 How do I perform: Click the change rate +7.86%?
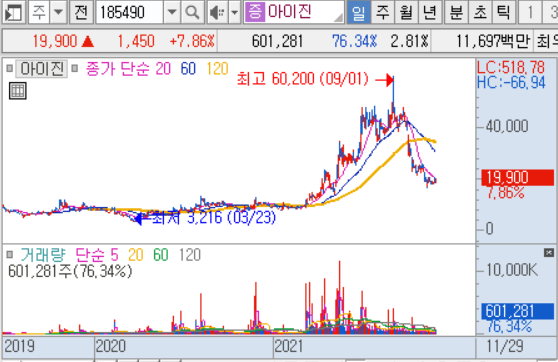[192, 42]
